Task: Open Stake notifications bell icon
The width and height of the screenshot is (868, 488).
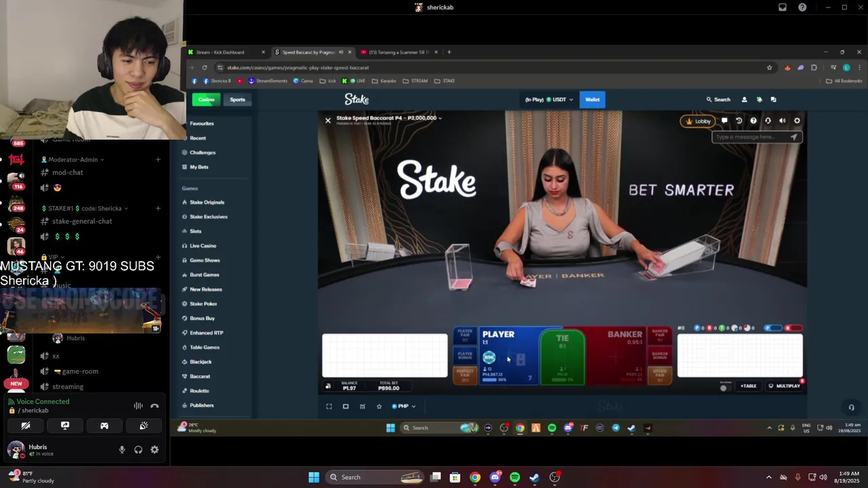Action: [759, 100]
